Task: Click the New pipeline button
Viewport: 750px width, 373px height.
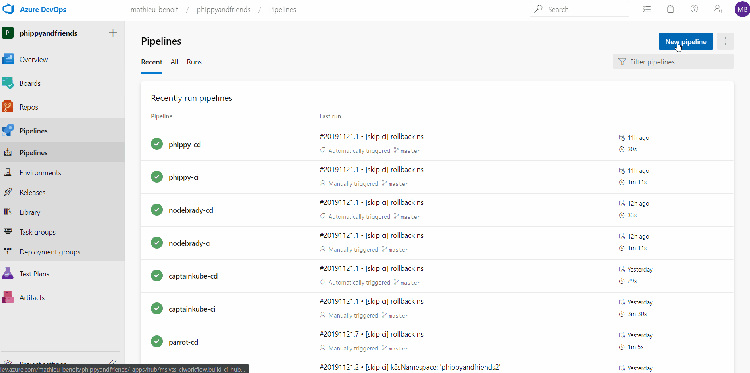Action: tap(685, 42)
